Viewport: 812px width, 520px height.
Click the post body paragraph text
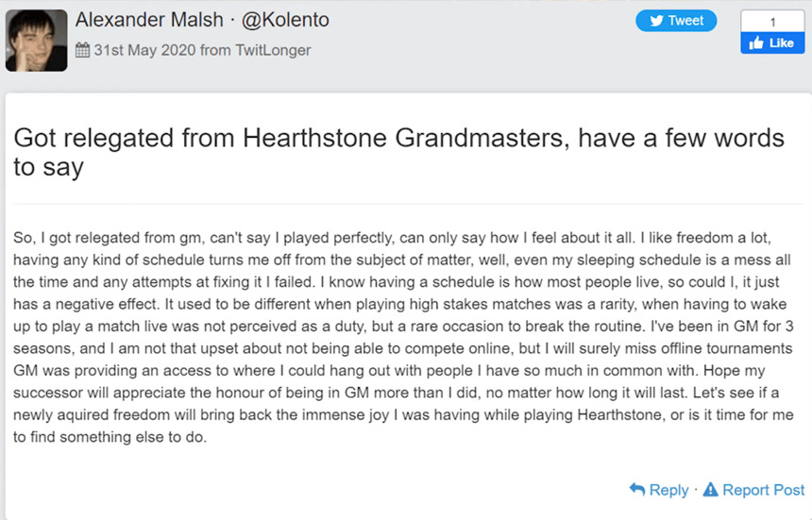pos(403,337)
